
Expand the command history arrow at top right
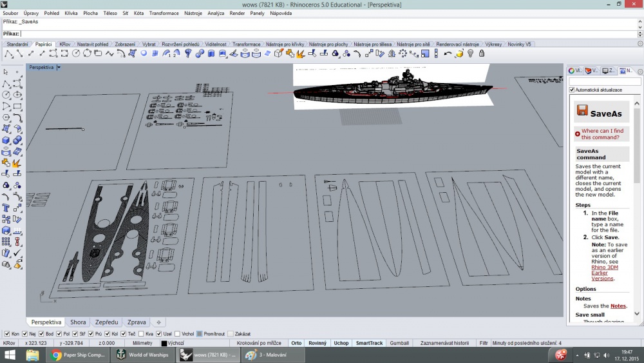coord(640,21)
